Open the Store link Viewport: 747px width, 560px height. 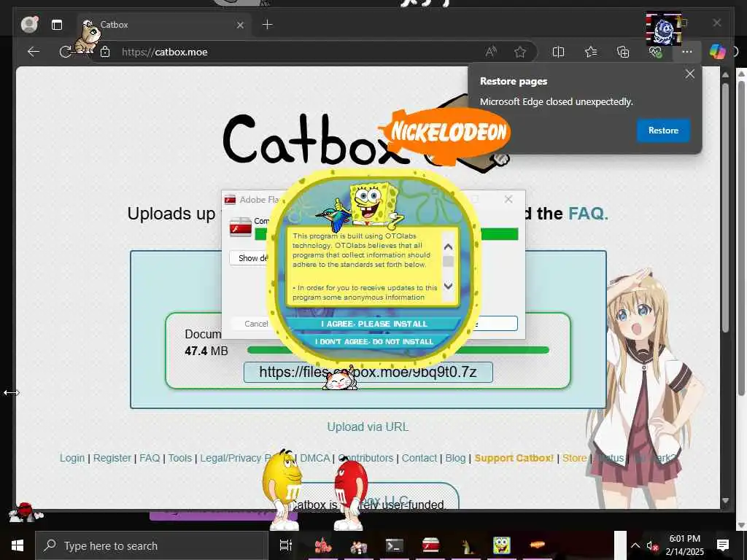tap(575, 458)
